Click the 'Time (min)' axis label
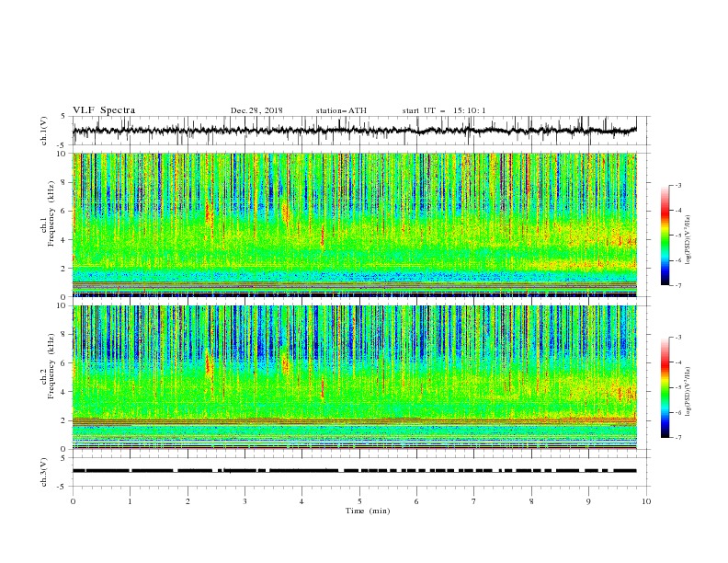This screenshot has height=563, width=728. click(368, 511)
